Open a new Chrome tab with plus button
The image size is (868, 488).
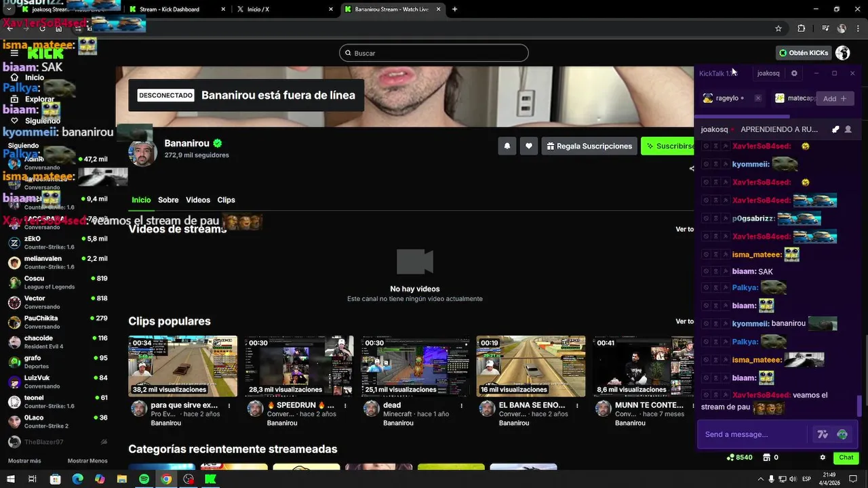point(454,9)
